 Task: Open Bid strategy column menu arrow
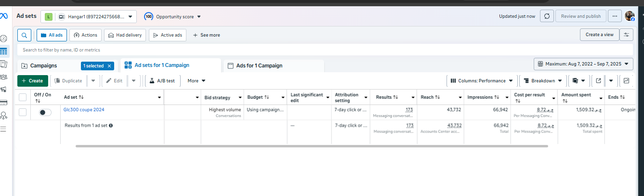[239, 98]
